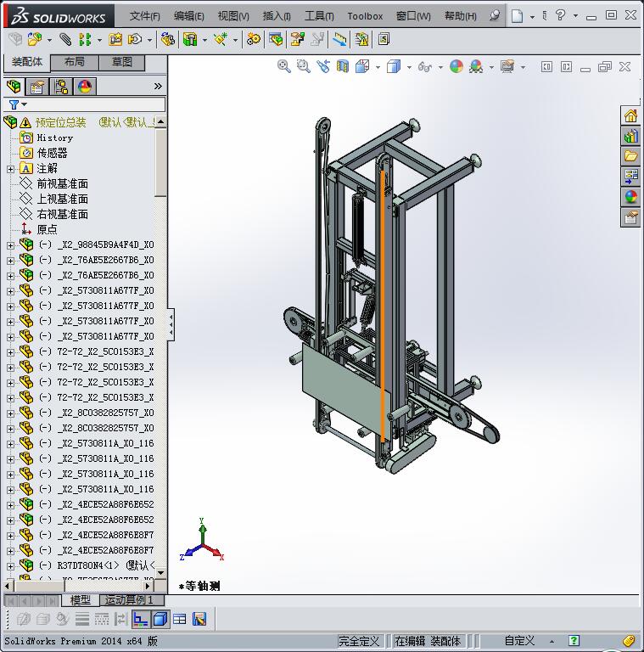Click the Apply Scene icon
The image size is (644, 652).
pos(476,66)
